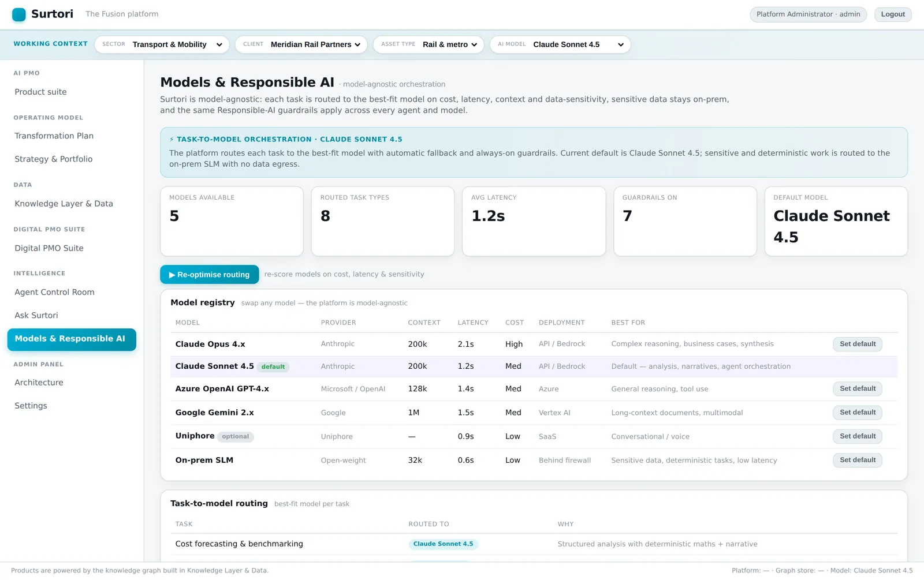Click the Task-to-model orchestration banner heading
The width and height of the screenshot is (924, 580).
[286, 140]
